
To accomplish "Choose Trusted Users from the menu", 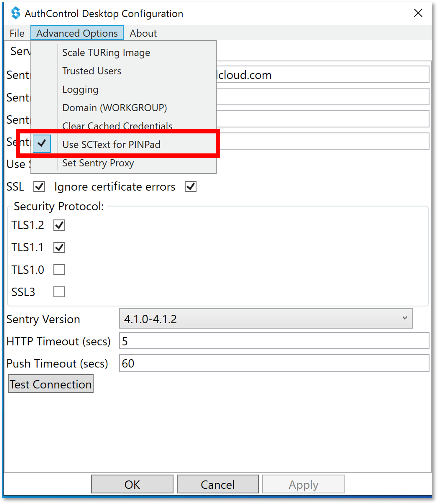I will (x=124, y=71).
